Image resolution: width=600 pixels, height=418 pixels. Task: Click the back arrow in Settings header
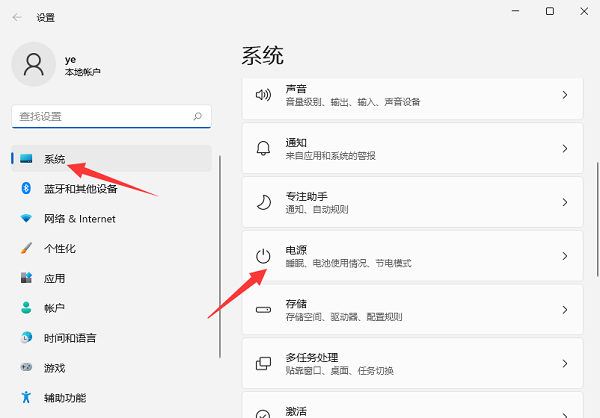pos(17,17)
